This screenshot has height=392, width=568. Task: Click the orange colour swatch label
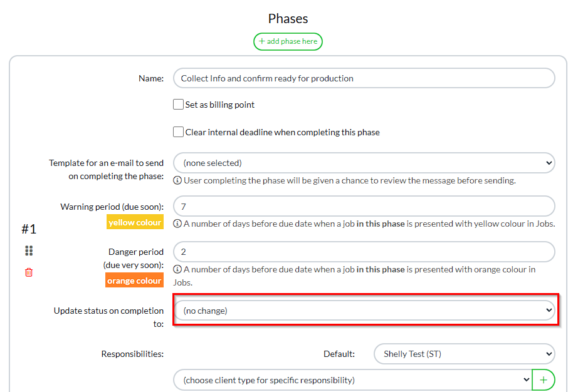(135, 281)
